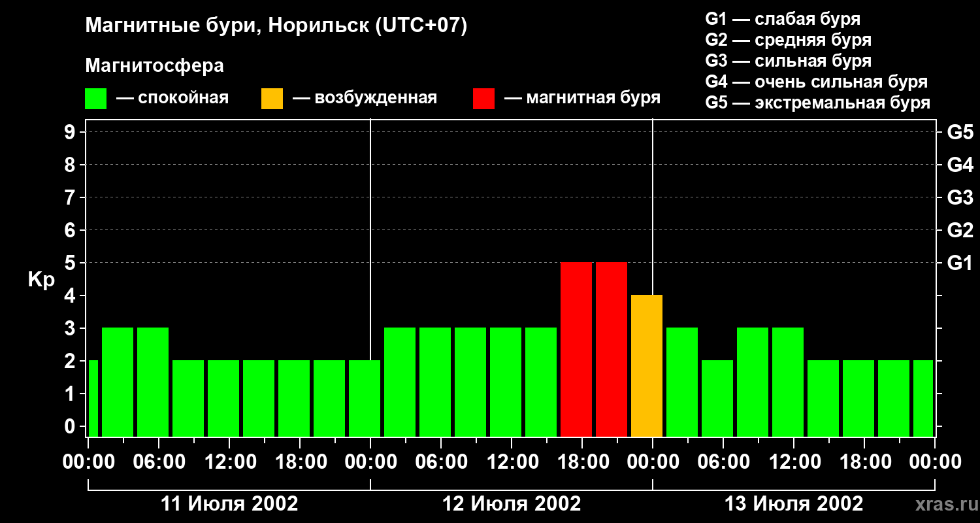Click the 'G3' label on the right axis
The image size is (980, 523).
(960, 197)
